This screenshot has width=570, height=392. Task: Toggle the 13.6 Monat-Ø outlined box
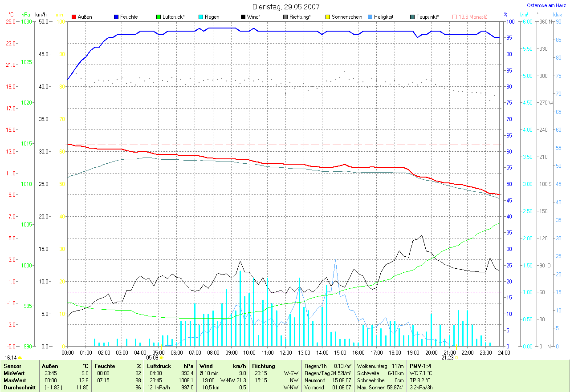(455, 17)
